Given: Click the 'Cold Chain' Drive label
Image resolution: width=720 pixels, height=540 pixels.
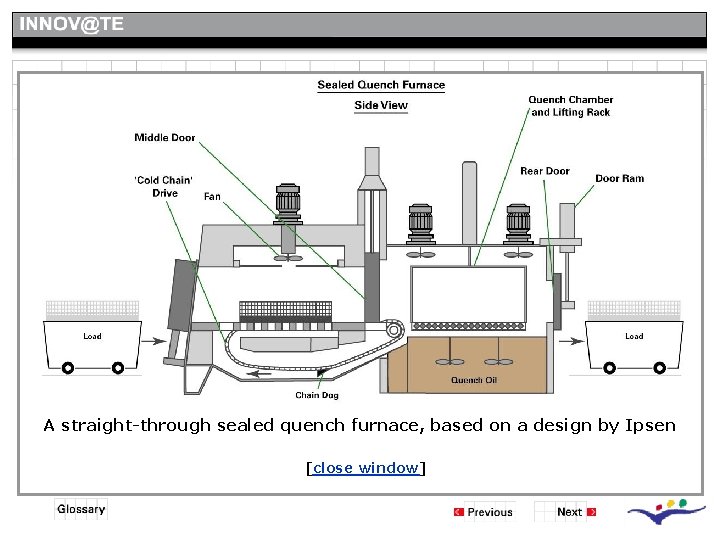Looking at the screenshot, I should [x=164, y=186].
